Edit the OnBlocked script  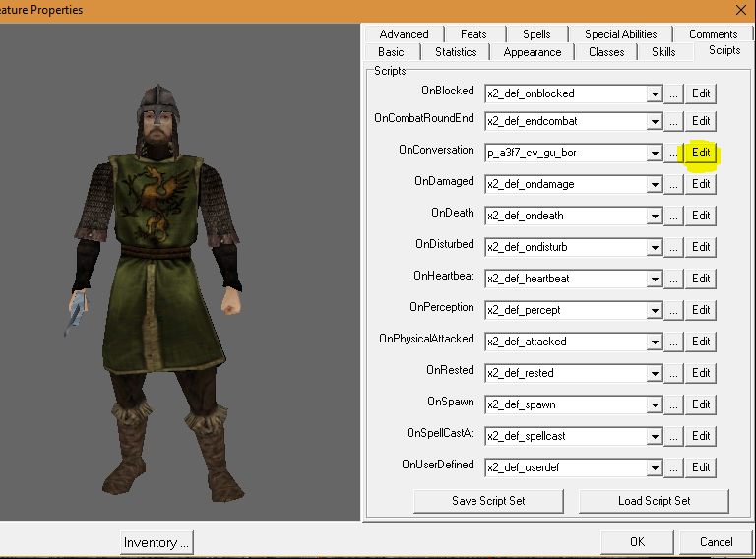point(701,93)
